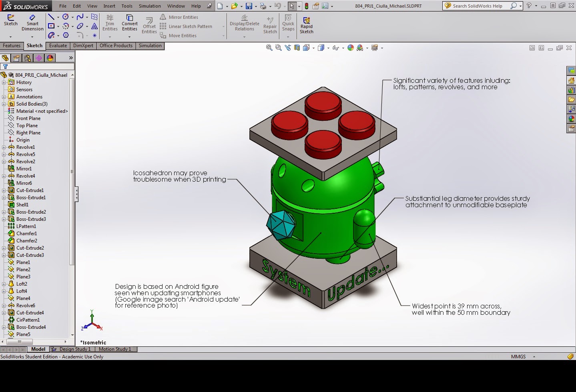Open the Tools menu
576x392 pixels.
(x=127, y=6)
